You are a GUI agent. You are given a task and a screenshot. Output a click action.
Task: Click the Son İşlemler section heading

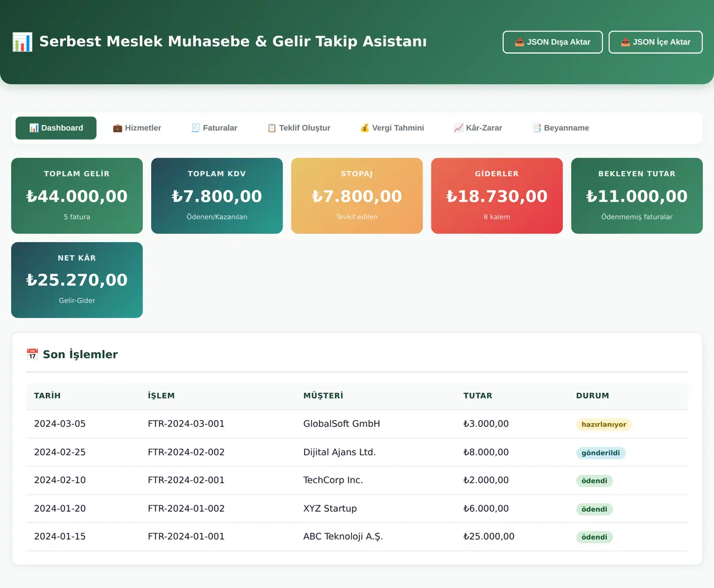(80, 355)
